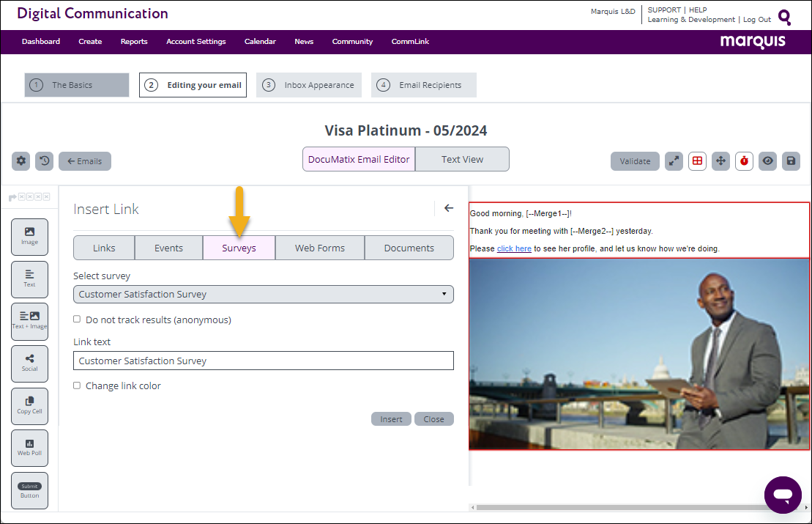Click the save disk icon
The width and height of the screenshot is (812, 524).
(791, 161)
